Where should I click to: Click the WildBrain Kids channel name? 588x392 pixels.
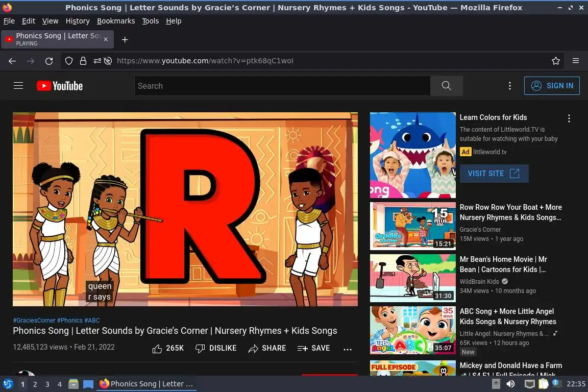[x=479, y=281]
